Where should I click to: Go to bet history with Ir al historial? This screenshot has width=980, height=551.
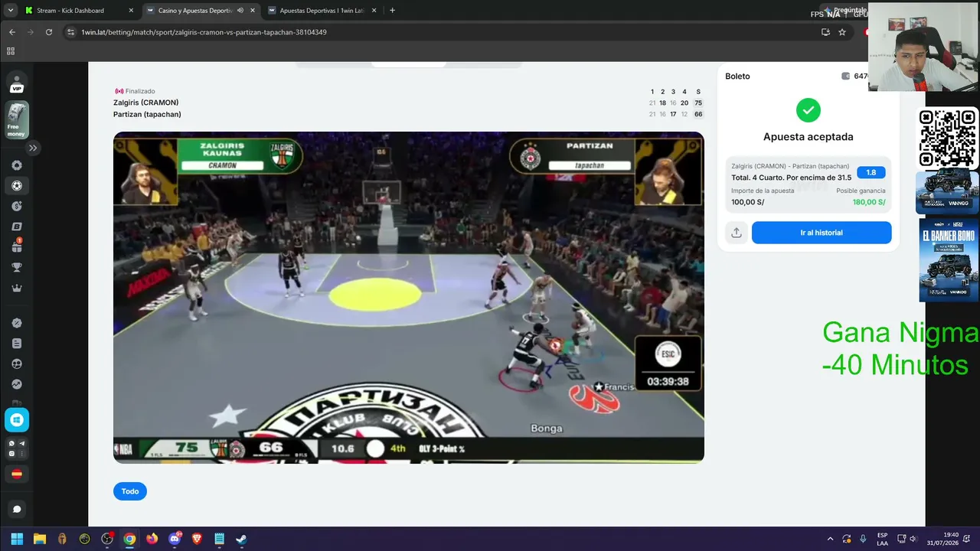[x=822, y=233]
